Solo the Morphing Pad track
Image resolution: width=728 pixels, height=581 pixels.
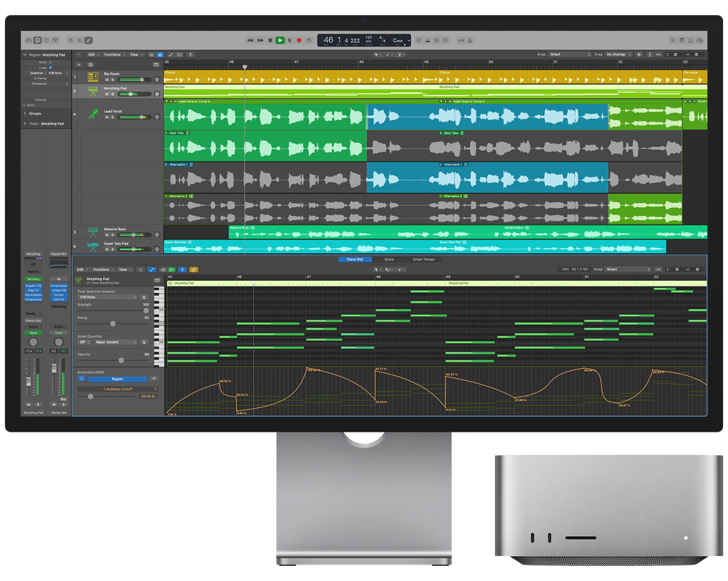[x=113, y=94]
